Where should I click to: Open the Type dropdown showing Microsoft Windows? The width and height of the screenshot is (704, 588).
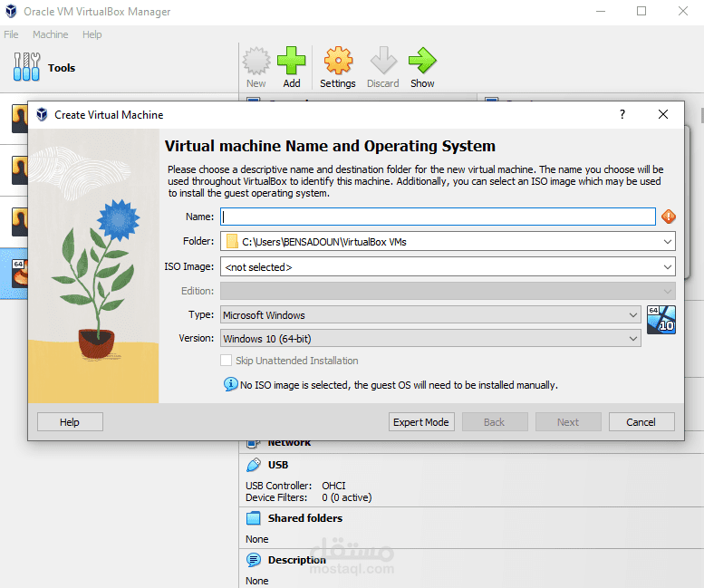click(430, 314)
